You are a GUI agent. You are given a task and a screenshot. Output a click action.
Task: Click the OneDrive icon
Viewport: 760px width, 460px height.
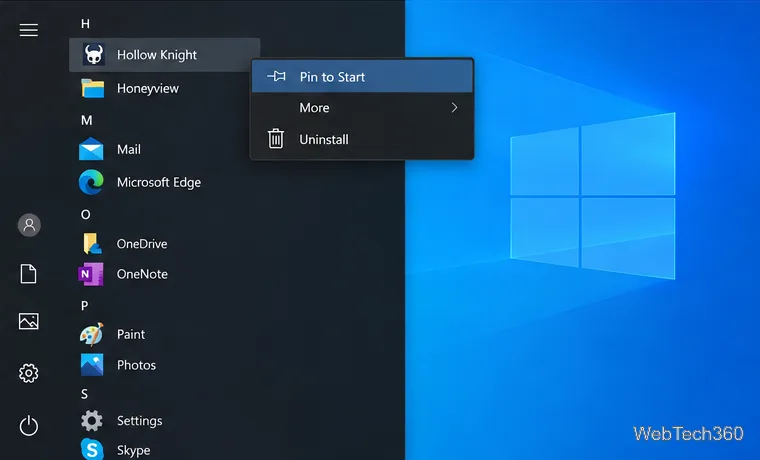click(92, 243)
